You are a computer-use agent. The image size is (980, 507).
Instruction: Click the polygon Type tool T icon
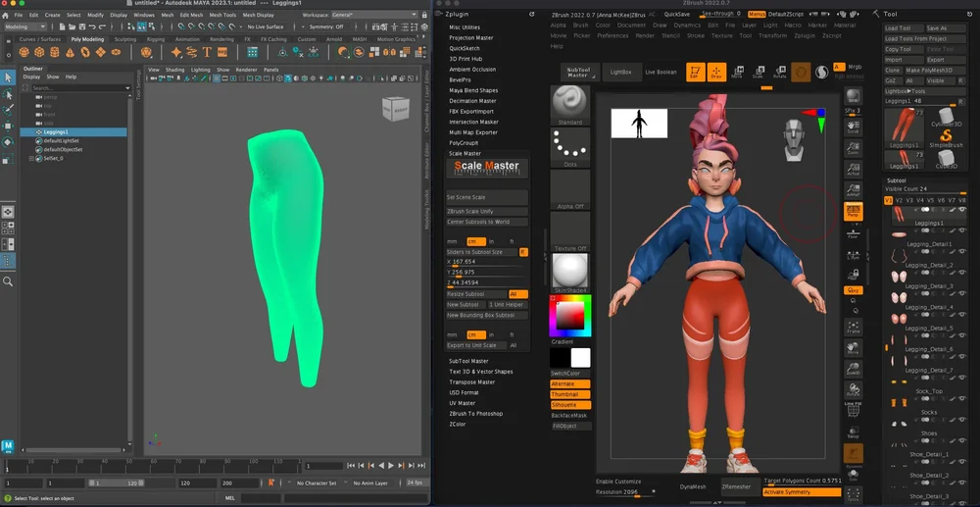(207, 53)
